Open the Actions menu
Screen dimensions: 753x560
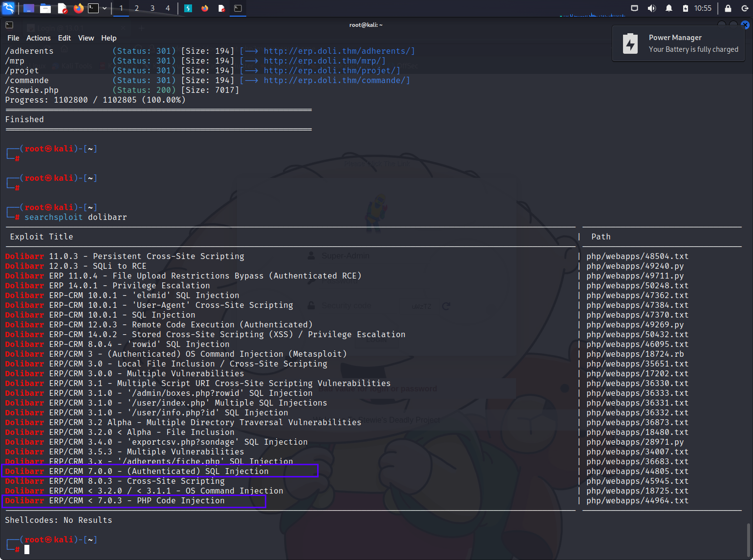click(38, 38)
